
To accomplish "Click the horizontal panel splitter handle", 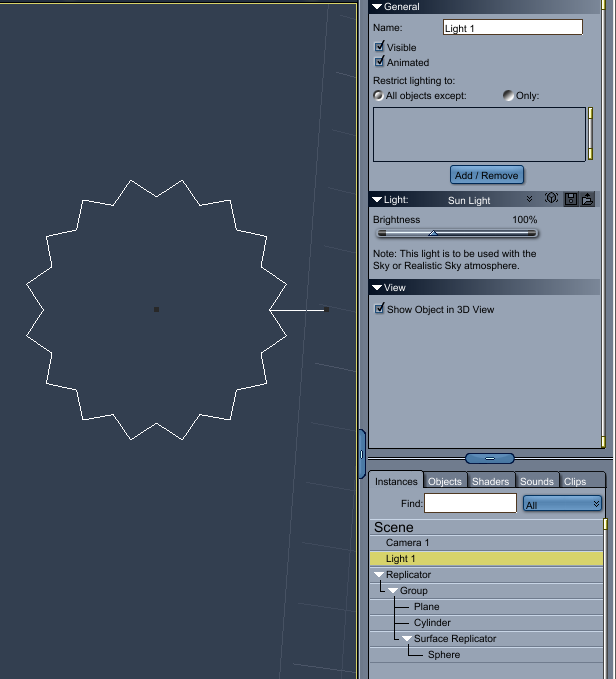I will (490, 458).
